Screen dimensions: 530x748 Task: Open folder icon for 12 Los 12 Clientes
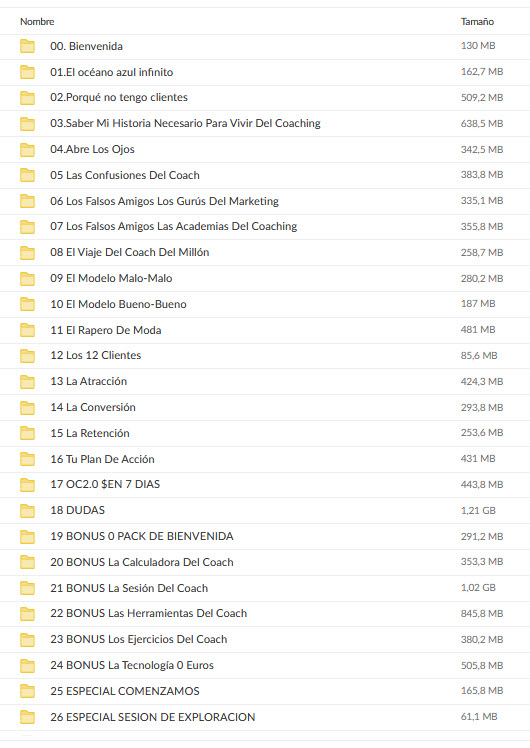click(27, 356)
